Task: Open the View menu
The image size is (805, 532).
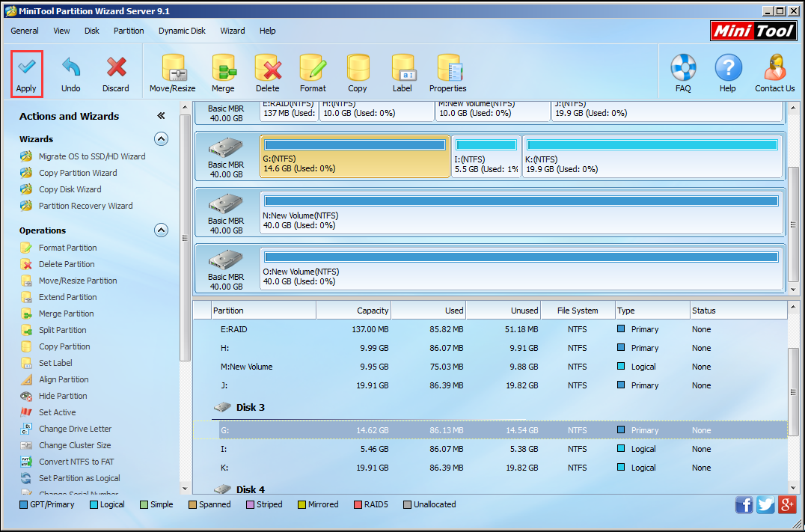Action: tap(61, 31)
